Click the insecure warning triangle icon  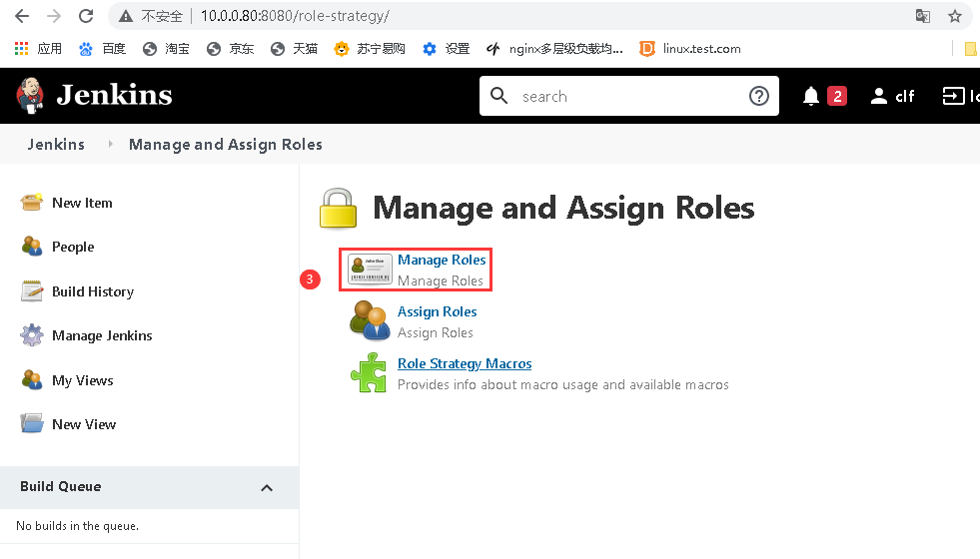(x=126, y=16)
